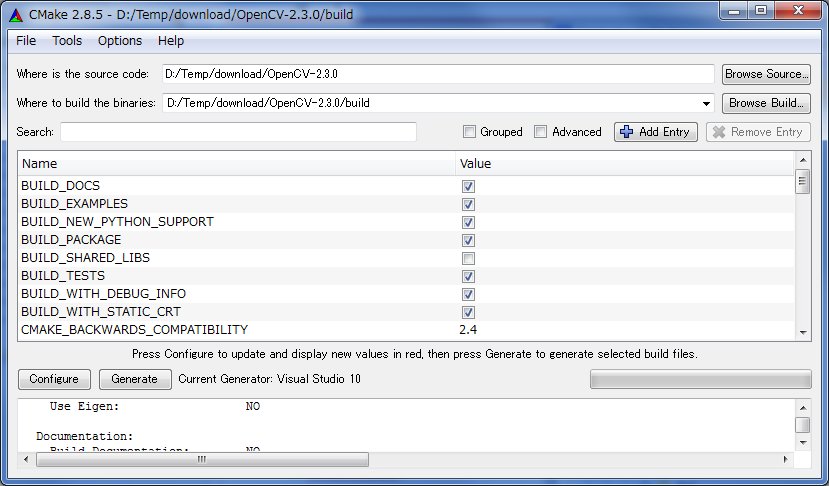Uncheck BUILD_WITH_STATIC_CRT checkbox
Screen dimensions: 829x486
(x=468, y=312)
